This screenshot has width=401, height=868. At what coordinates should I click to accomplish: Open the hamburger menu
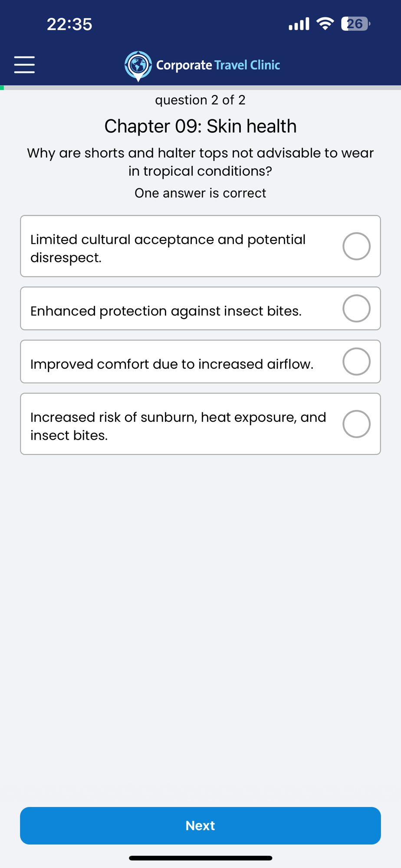(24, 65)
